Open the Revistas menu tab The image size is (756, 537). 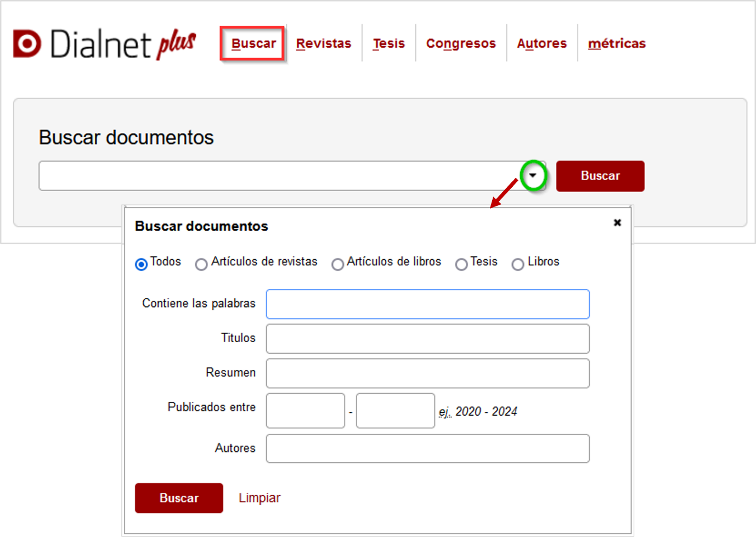(324, 43)
